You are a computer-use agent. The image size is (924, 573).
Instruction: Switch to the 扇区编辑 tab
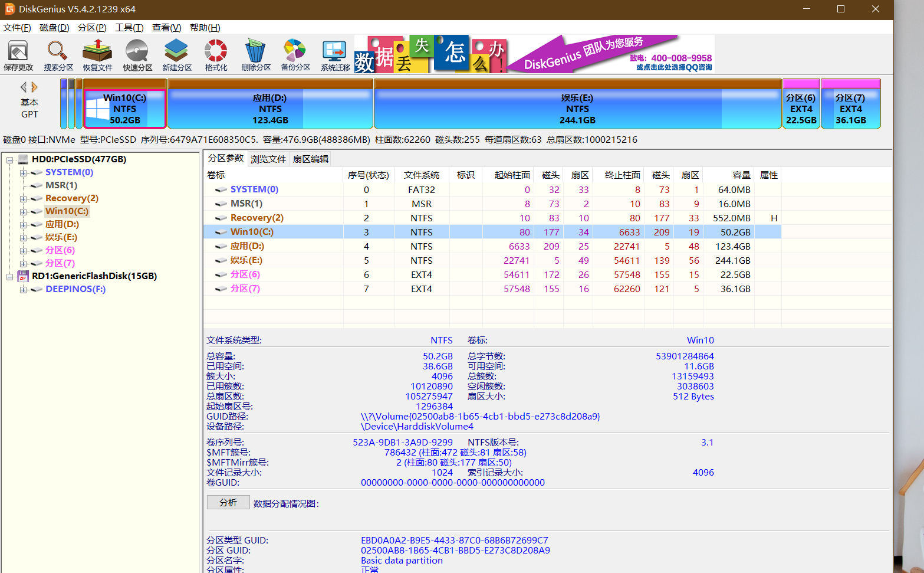click(x=311, y=159)
